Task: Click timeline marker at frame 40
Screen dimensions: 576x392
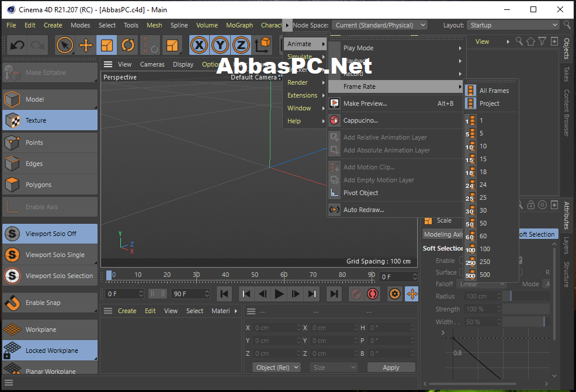Action: click(x=225, y=275)
